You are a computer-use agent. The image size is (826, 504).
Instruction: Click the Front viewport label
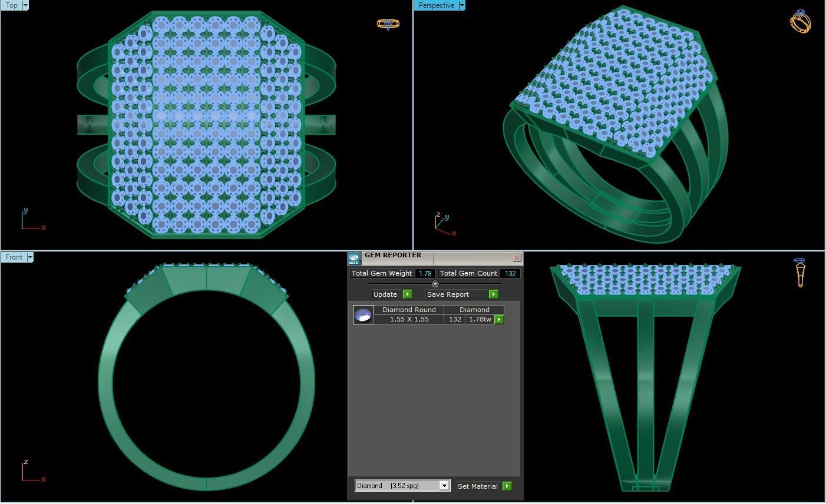point(14,257)
